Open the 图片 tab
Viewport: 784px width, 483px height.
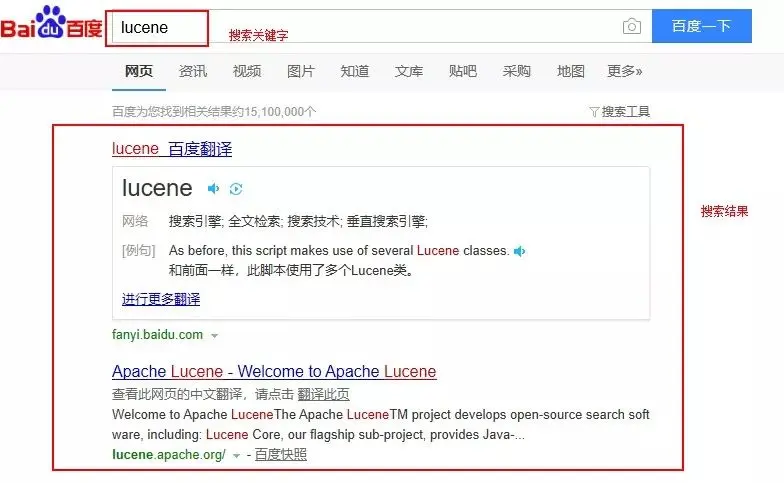(x=301, y=71)
